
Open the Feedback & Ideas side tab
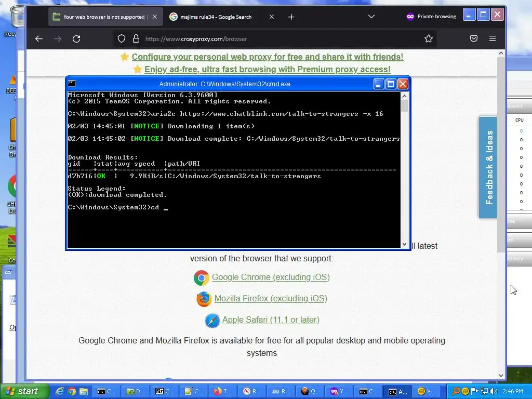[488, 167]
